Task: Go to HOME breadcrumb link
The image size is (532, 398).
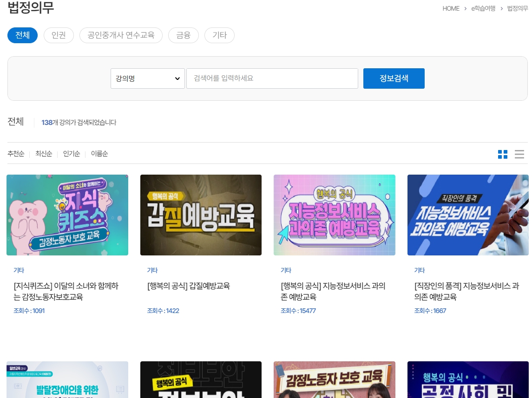Action: point(451,8)
